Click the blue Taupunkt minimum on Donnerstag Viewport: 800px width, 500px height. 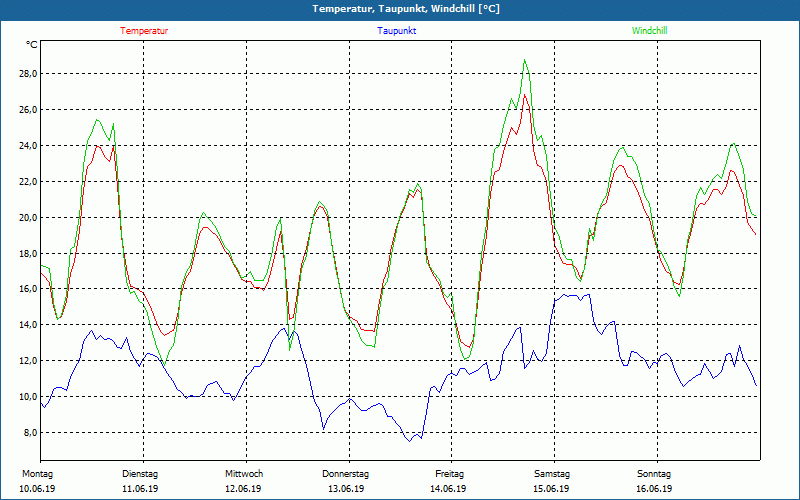pos(409,441)
